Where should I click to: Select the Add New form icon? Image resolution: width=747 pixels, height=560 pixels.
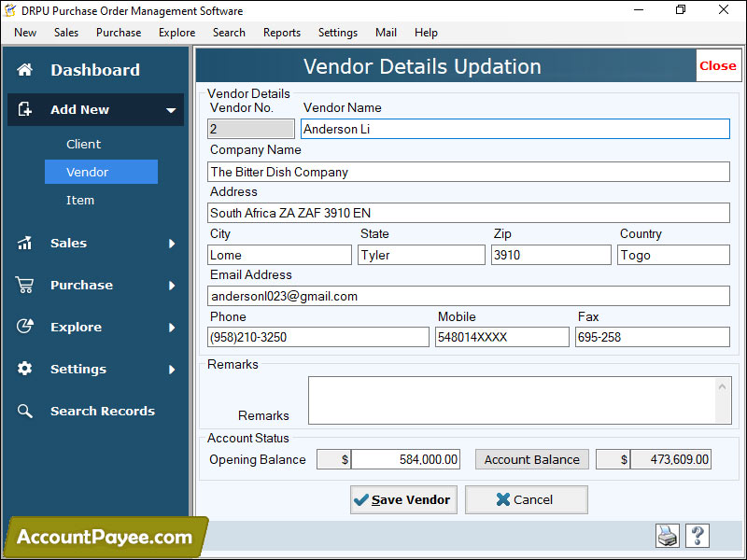click(x=26, y=109)
